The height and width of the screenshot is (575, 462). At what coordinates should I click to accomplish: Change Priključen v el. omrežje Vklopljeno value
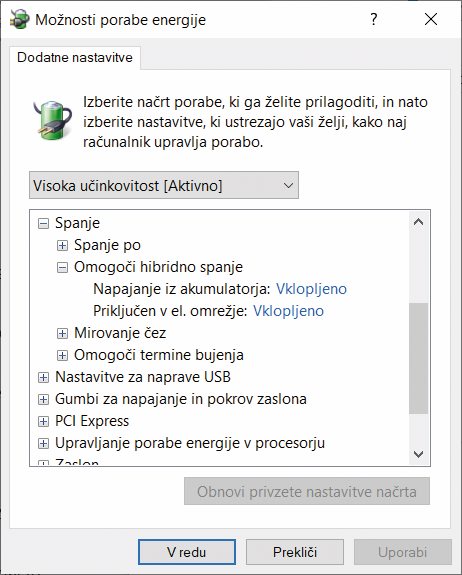[289, 311]
